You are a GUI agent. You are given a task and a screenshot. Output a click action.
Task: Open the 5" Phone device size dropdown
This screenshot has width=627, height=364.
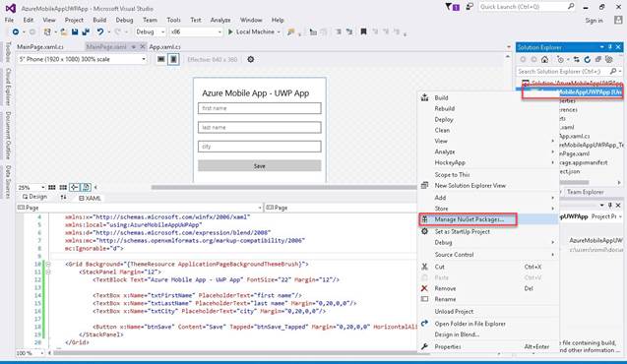[x=82, y=59]
